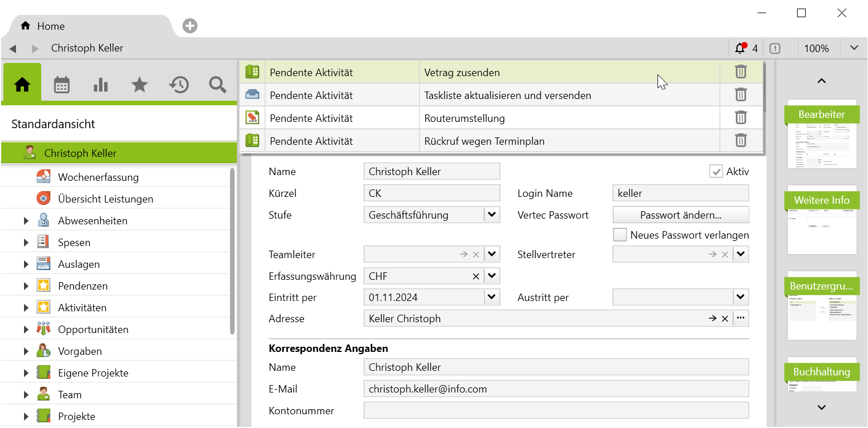Open the bar chart reports icon
The image size is (868, 428).
(101, 85)
